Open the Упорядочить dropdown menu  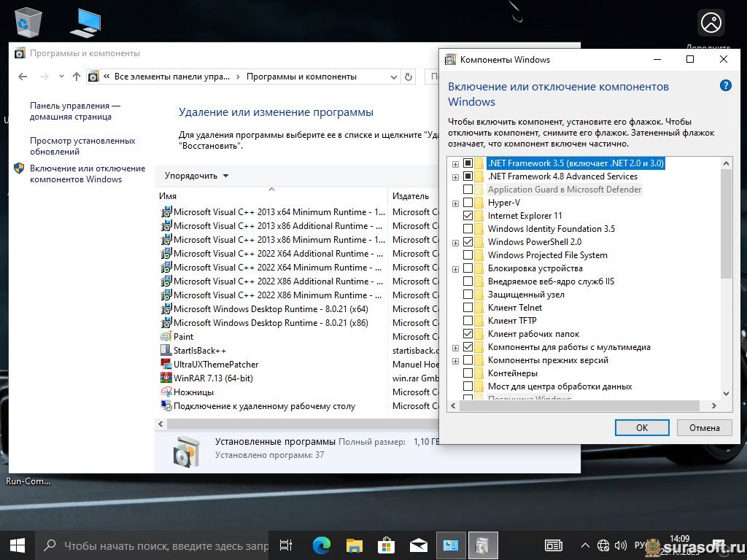(196, 176)
